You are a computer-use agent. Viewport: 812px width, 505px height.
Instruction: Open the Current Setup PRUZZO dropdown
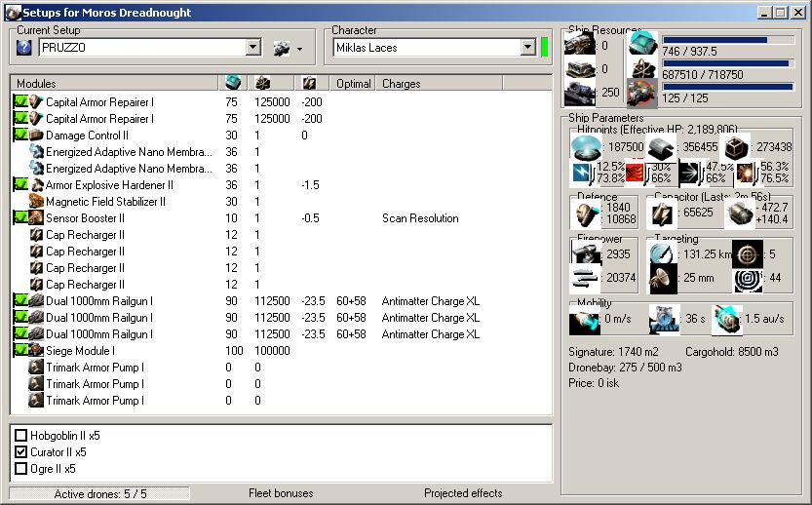pos(252,48)
